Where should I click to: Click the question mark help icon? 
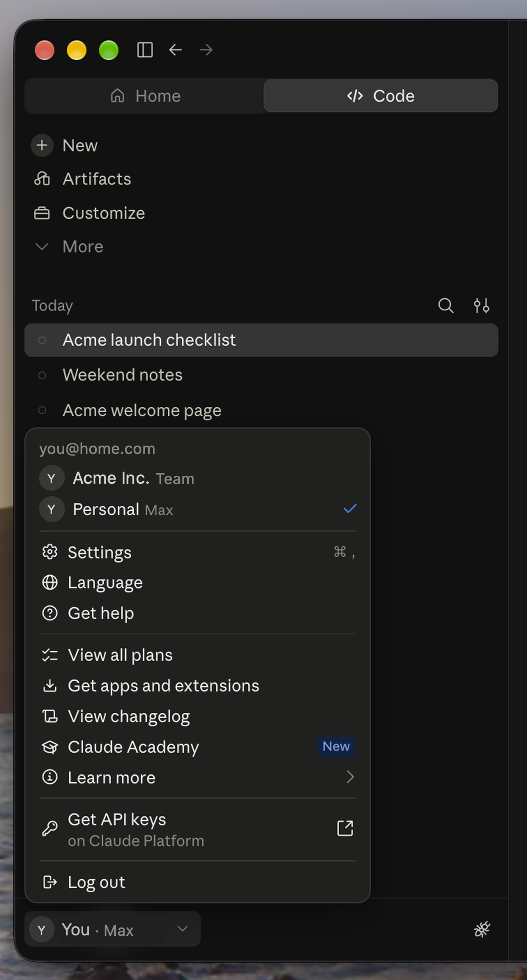click(50, 613)
